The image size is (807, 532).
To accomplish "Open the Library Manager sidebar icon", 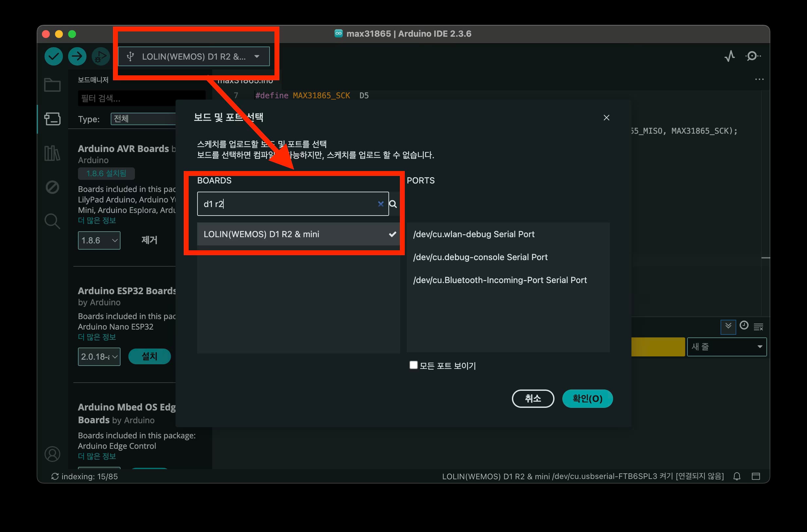I will [x=52, y=153].
